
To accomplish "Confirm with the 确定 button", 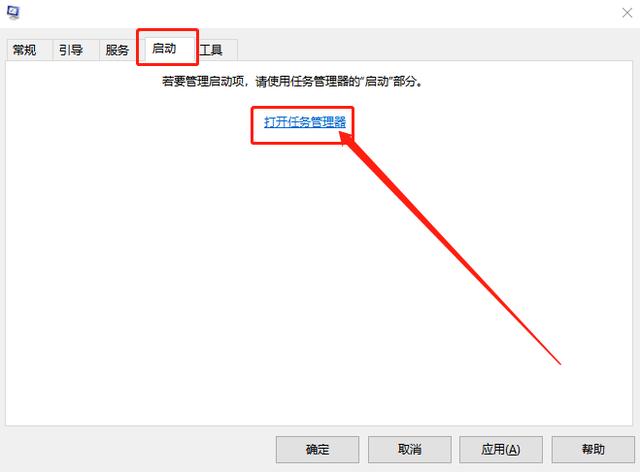I will [318, 450].
